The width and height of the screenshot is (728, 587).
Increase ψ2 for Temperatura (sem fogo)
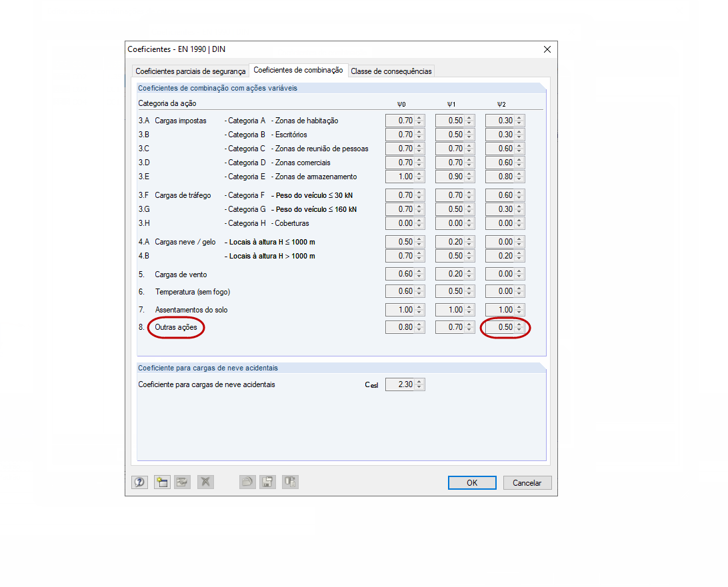[519, 289]
